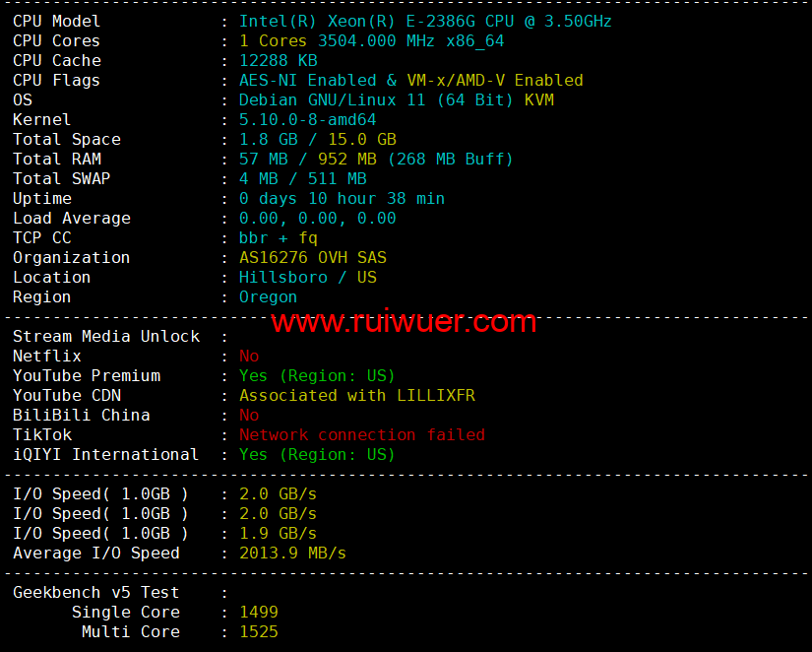Click the Uptime value text
This screenshot has width=812, height=652.
(x=342, y=199)
